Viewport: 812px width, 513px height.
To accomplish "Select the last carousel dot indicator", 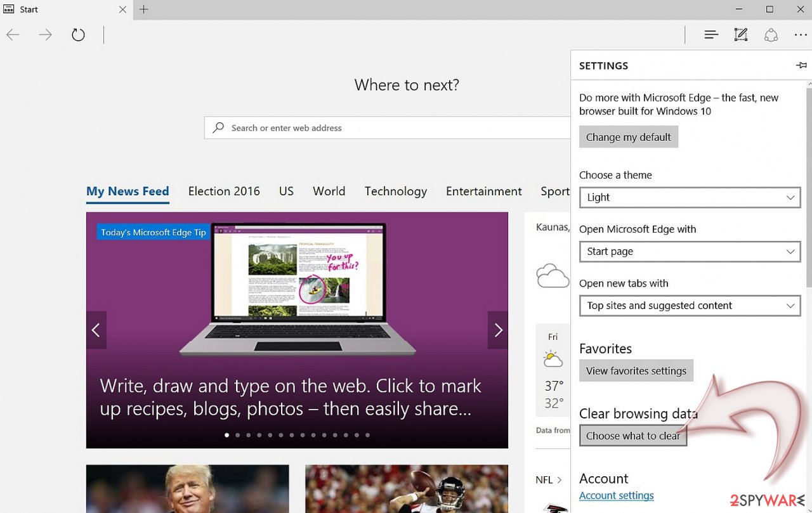I will [x=367, y=435].
